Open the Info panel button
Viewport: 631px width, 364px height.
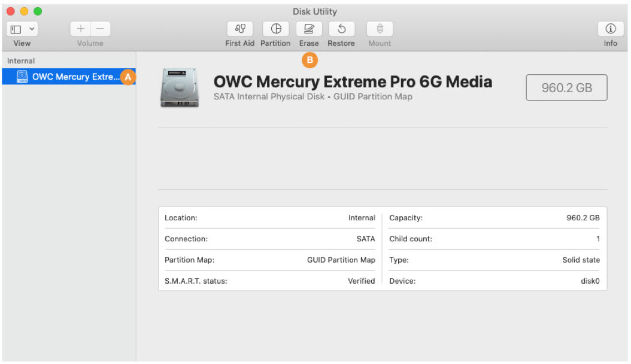click(611, 29)
